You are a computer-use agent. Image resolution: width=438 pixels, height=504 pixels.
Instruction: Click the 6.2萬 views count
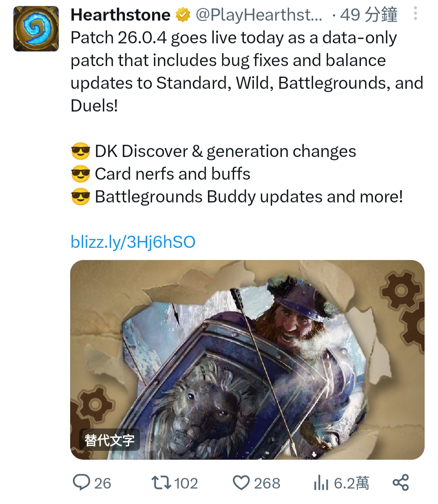351,483
